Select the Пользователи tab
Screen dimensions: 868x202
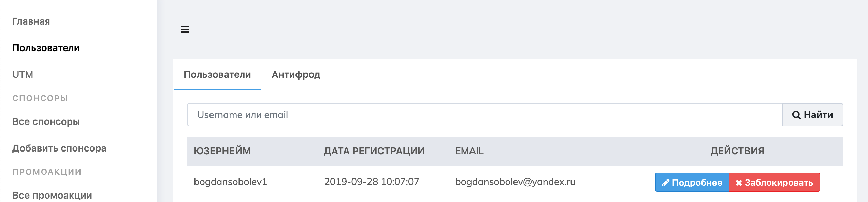217,75
